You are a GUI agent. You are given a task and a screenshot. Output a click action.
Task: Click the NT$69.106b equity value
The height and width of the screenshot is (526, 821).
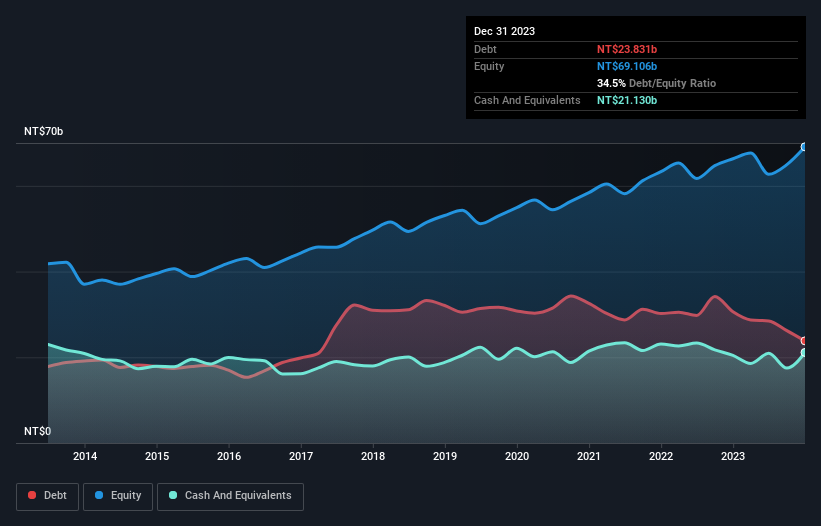[627, 66]
